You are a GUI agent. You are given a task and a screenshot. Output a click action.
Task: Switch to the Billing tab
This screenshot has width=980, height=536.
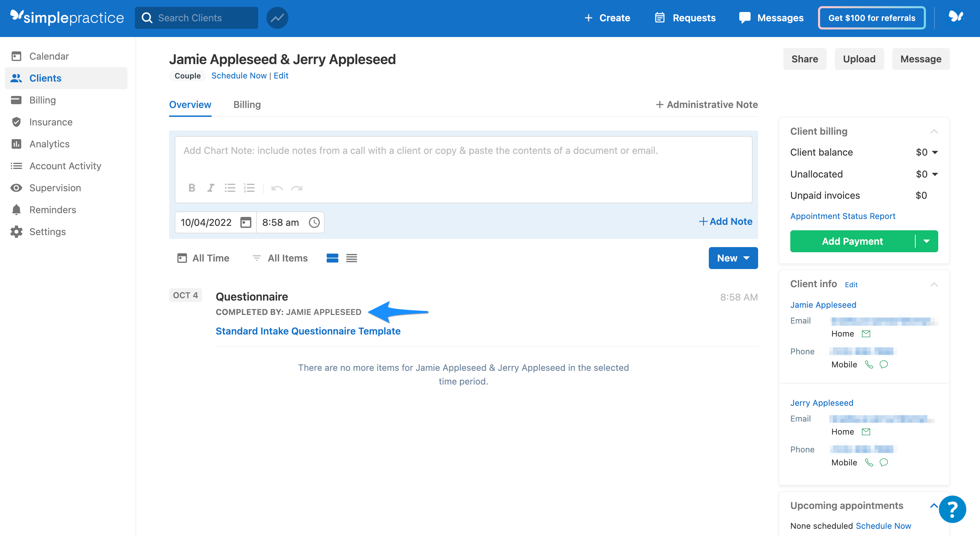(247, 105)
